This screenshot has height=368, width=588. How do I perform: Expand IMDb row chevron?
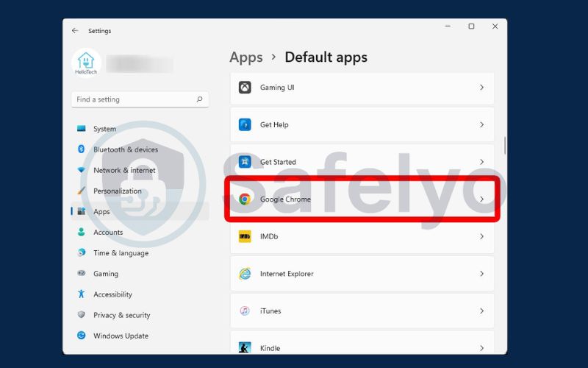pyautogui.click(x=482, y=236)
